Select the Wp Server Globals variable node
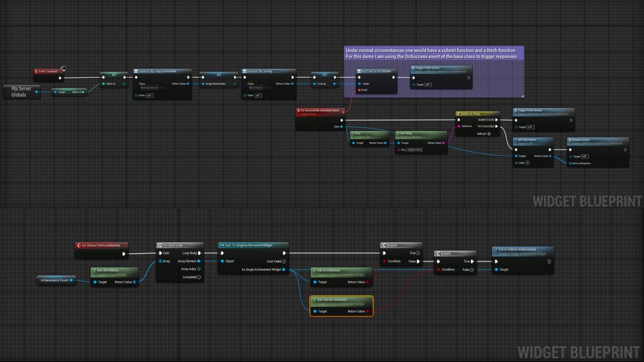The image size is (644, 362). 22,92
